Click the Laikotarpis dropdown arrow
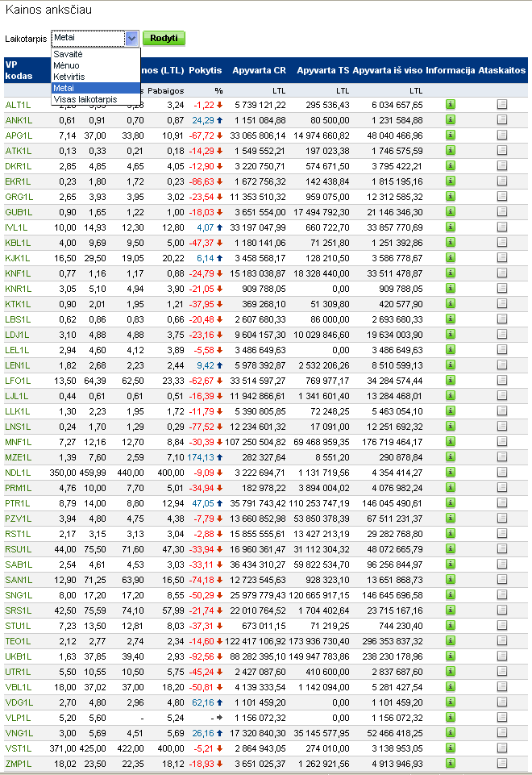The width and height of the screenshot is (532, 775). point(131,38)
